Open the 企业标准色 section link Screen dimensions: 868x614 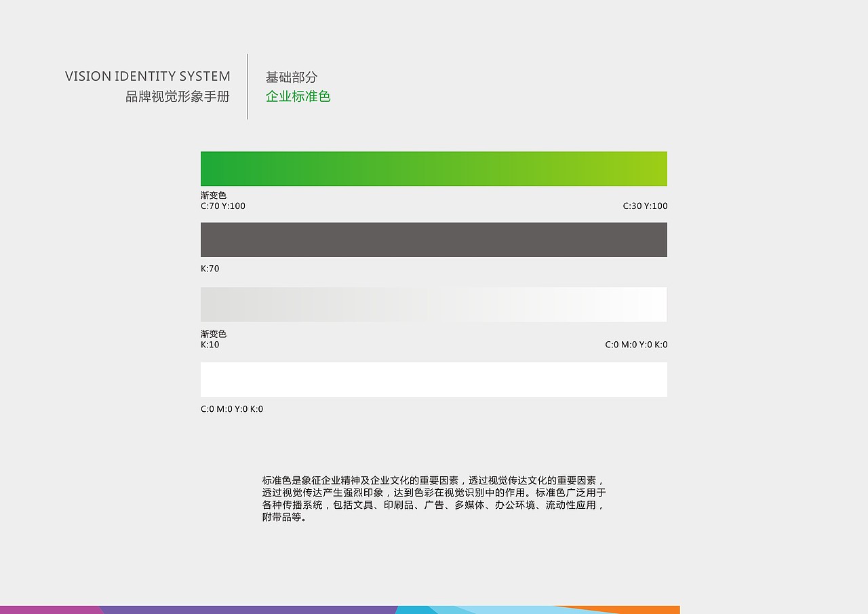point(298,96)
